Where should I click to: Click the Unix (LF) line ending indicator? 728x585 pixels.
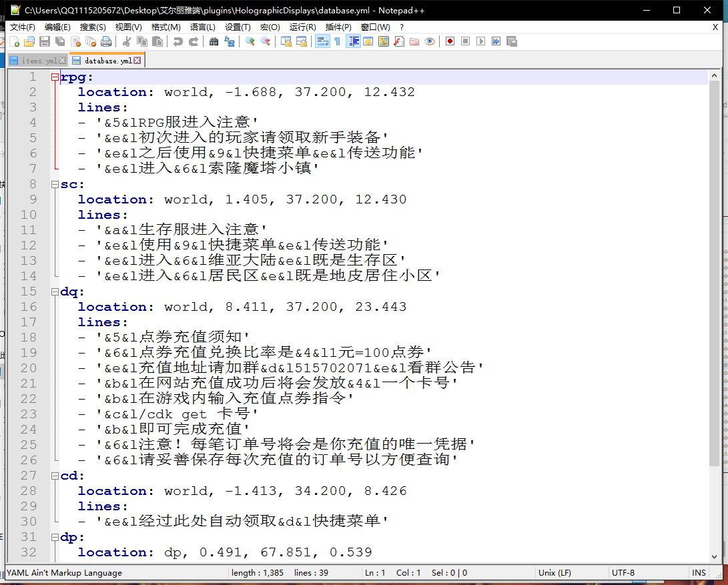(x=555, y=572)
